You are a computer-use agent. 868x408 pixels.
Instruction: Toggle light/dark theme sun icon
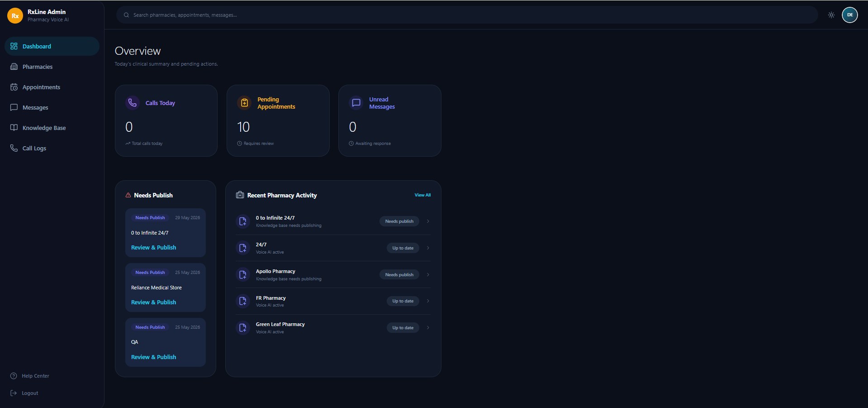point(831,15)
